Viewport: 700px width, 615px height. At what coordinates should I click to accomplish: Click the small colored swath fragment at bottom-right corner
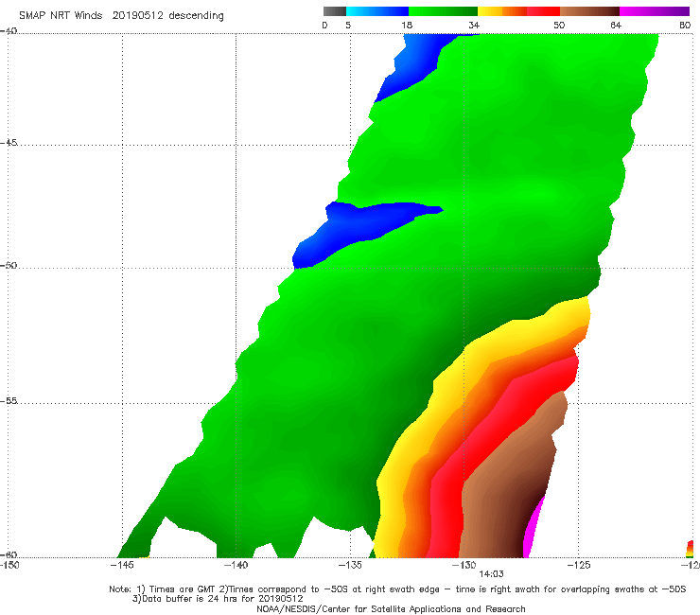pos(690,549)
